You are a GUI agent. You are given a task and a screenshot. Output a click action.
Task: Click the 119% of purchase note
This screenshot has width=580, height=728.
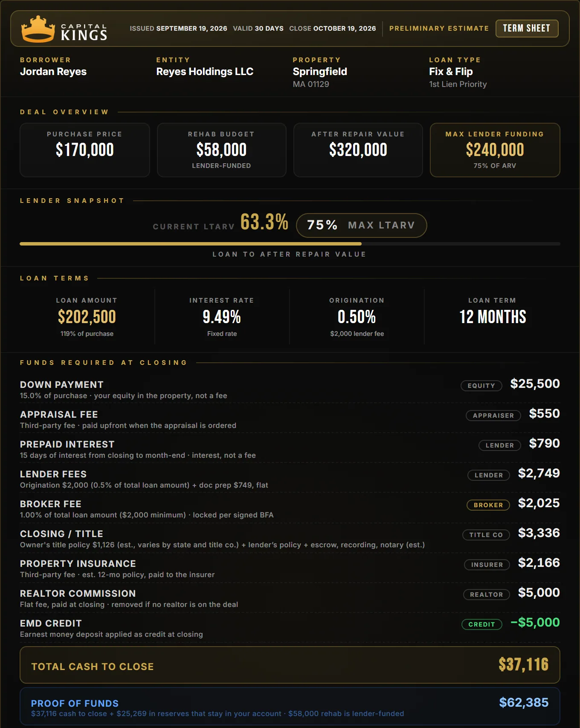[87, 334]
